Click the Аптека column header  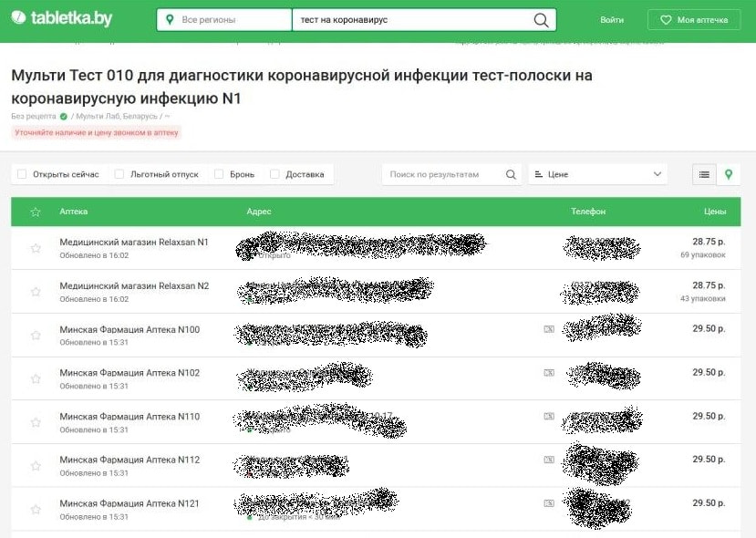point(74,212)
